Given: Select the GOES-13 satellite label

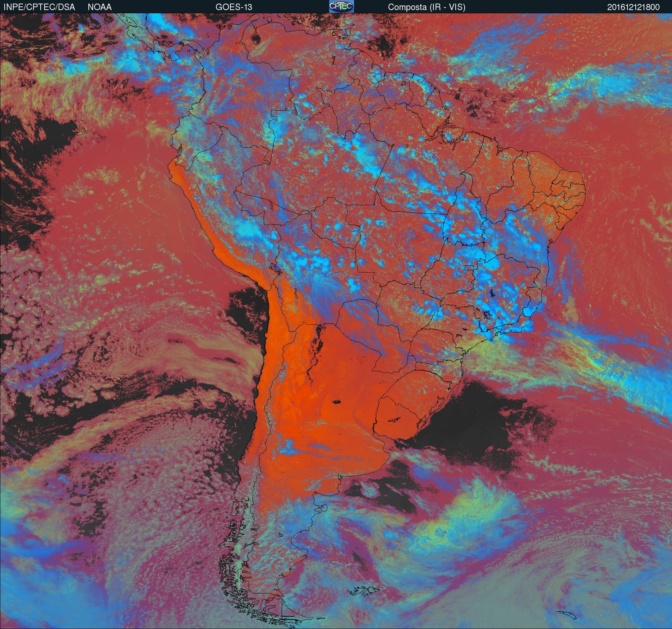Looking at the screenshot, I should click(x=234, y=7).
